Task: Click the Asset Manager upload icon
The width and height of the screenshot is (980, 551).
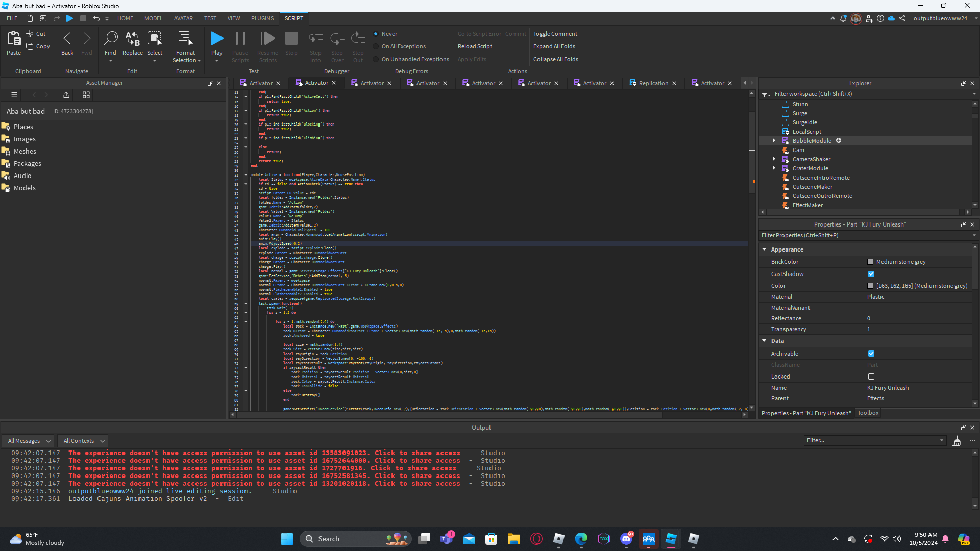Action: (66, 95)
